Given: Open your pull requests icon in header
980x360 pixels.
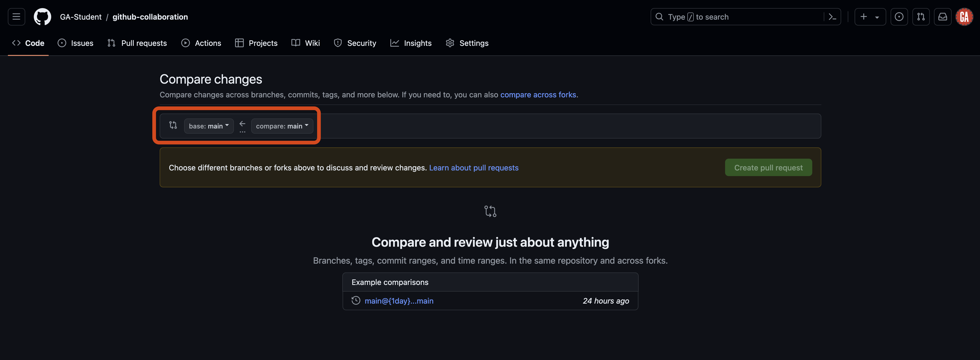Looking at the screenshot, I should pyautogui.click(x=921, y=16).
